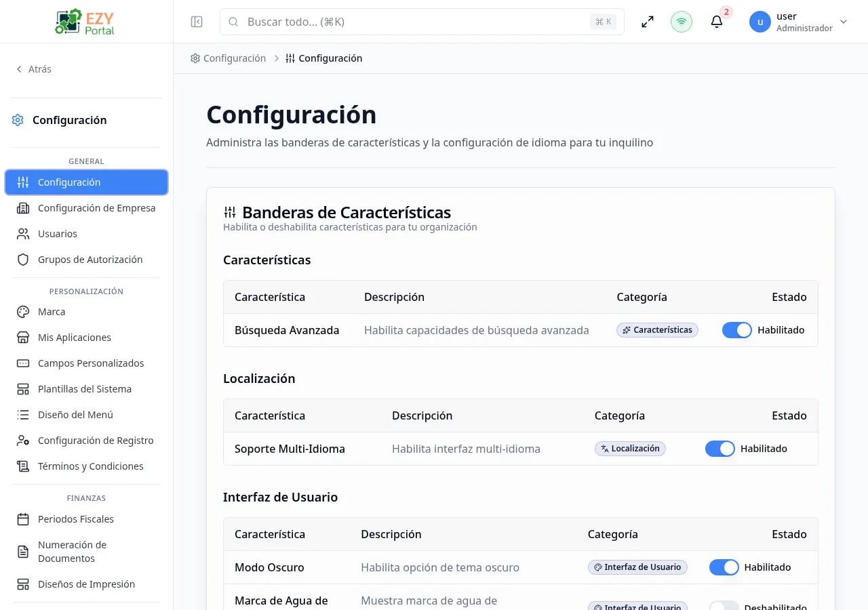868x610 pixels.
Task: Click the user-gear icon for Configuración de Registro
Action: pos(23,441)
